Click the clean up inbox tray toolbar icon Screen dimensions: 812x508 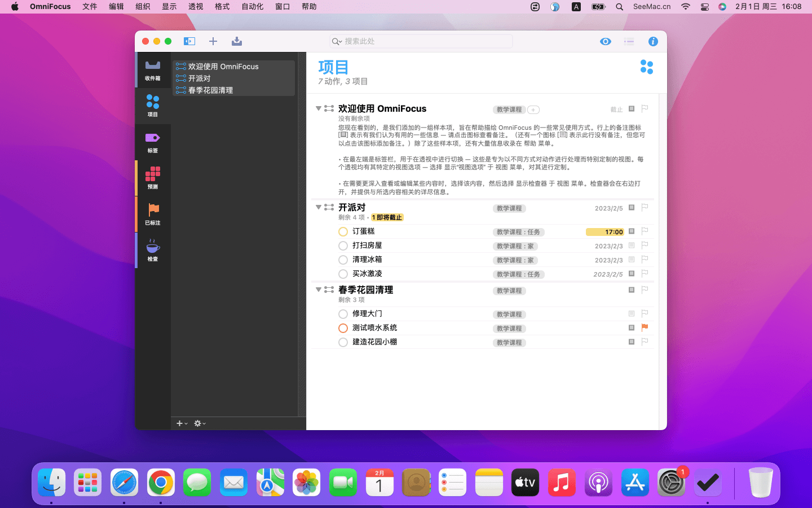point(237,41)
